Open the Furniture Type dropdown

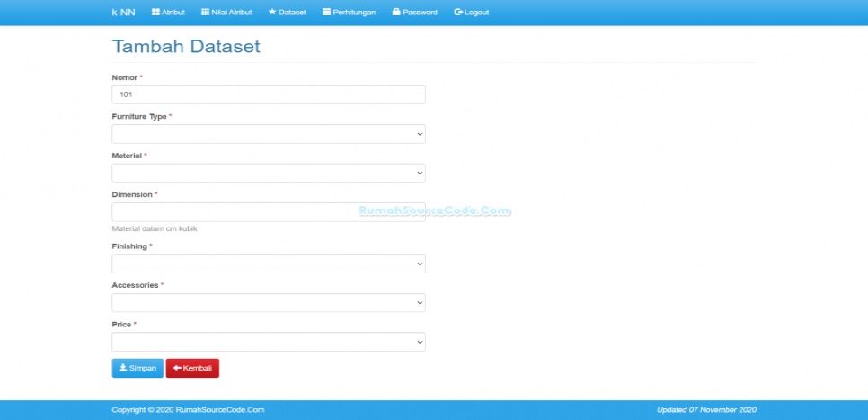pos(269,134)
